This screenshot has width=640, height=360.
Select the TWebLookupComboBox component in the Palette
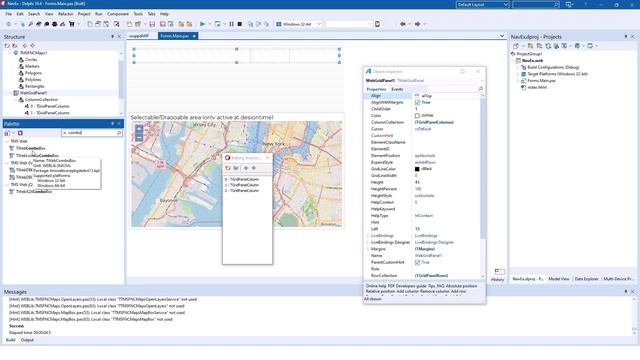click(37, 156)
